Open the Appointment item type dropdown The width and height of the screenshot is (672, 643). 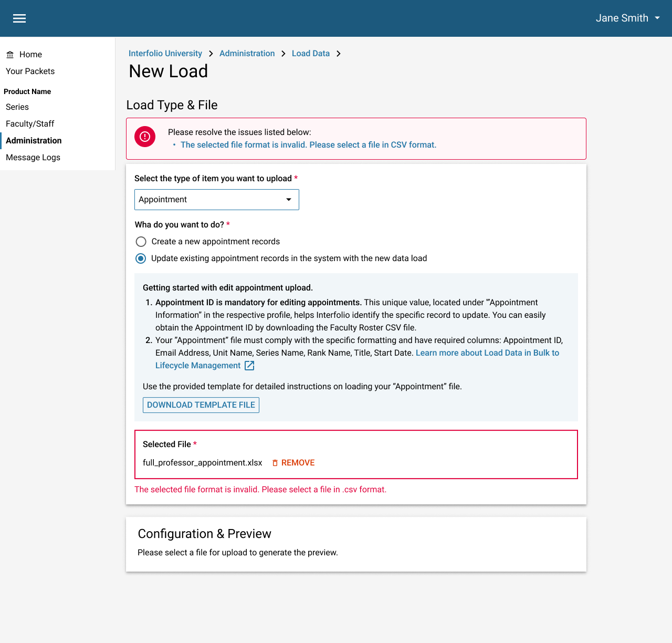(x=216, y=200)
